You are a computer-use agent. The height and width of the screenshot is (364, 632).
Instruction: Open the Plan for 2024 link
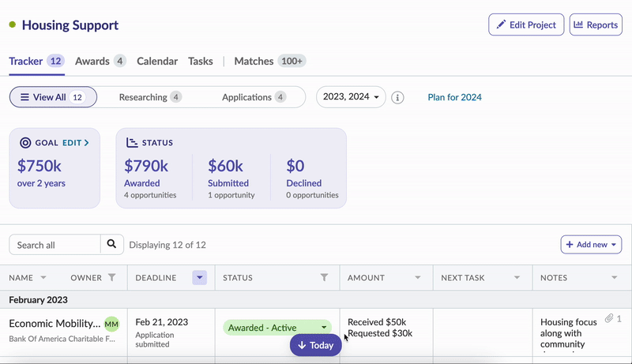pyautogui.click(x=454, y=97)
